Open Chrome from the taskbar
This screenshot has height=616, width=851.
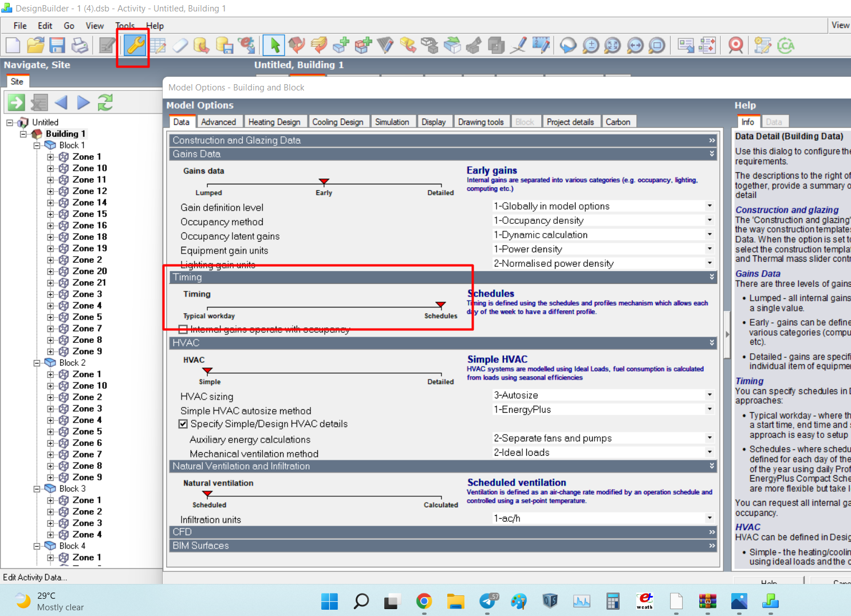424,601
